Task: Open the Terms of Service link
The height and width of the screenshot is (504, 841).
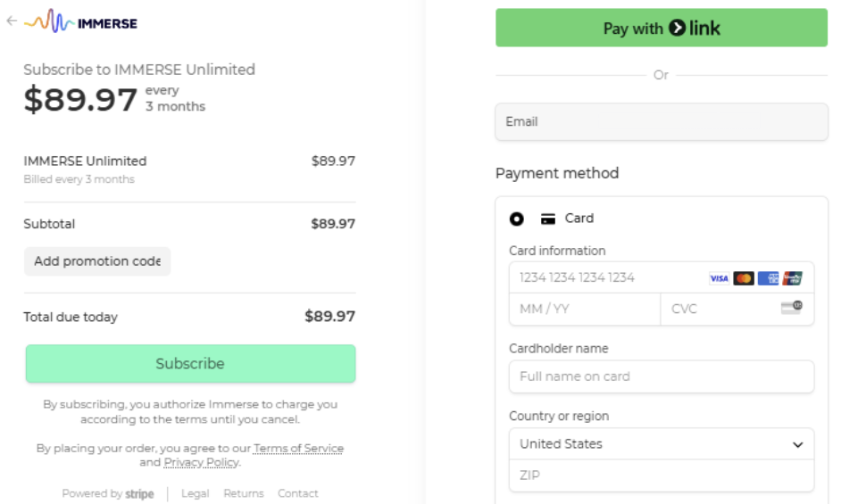Action: (298, 449)
